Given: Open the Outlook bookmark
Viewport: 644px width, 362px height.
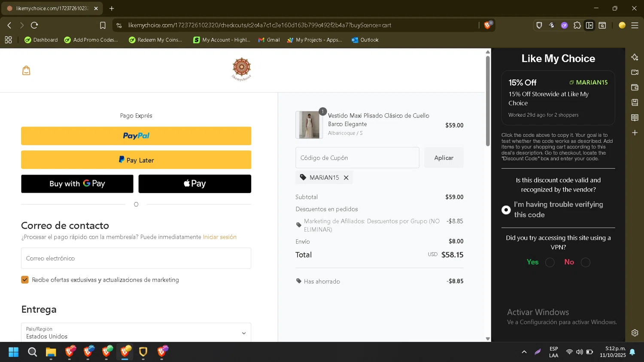Looking at the screenshot, I should [x=365, y=40].
